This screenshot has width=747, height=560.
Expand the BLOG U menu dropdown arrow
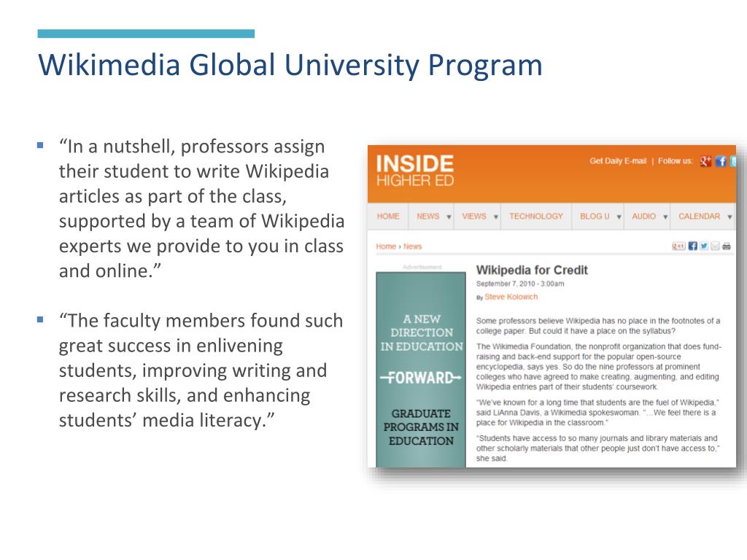coord(619,217)
